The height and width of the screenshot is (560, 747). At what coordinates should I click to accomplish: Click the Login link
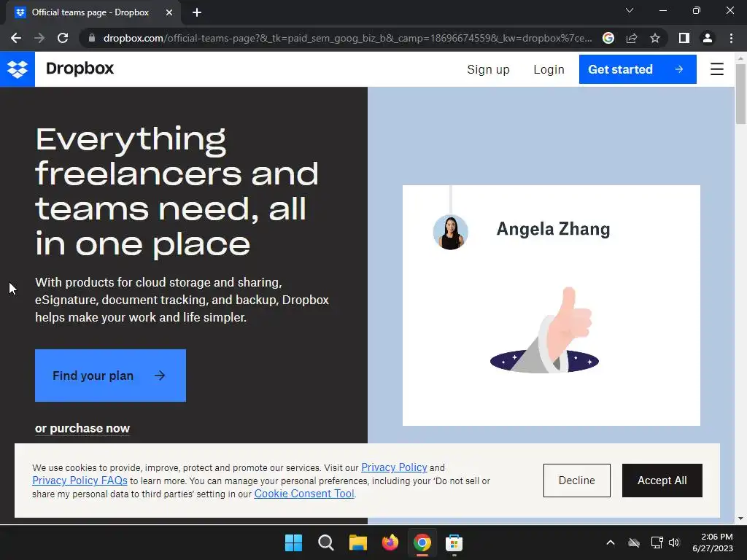(549, 69)
